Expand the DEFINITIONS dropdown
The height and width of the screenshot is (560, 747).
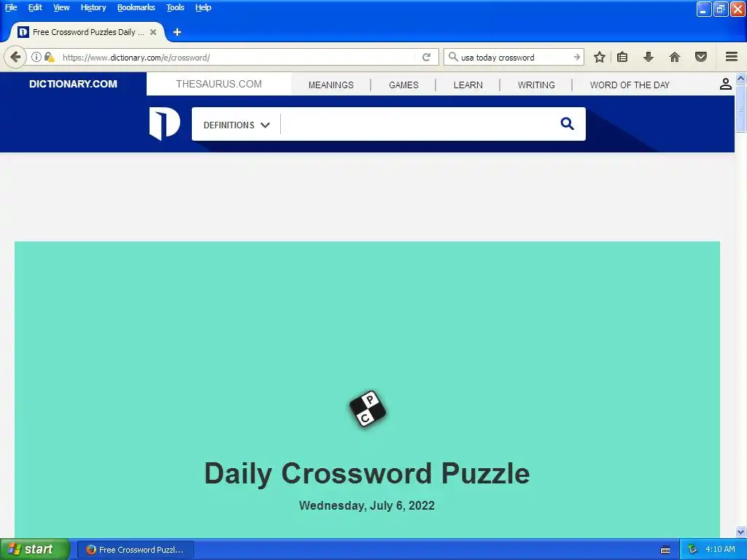point(236,125)
